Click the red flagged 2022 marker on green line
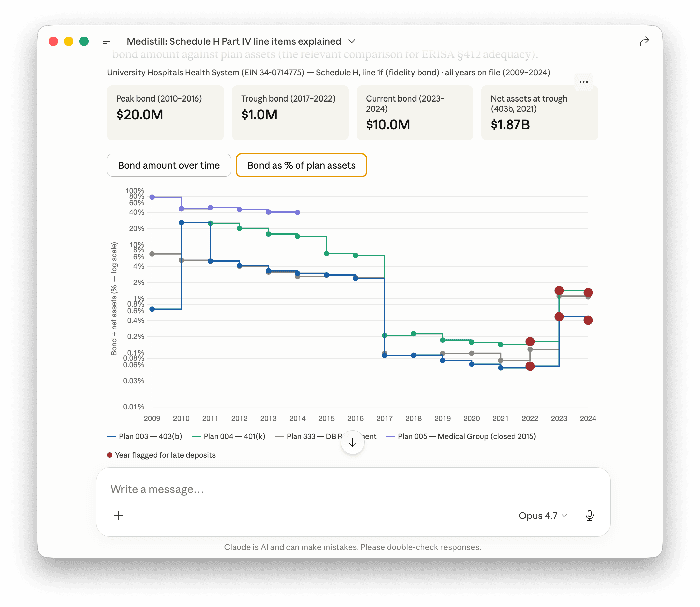Viewport: 700px width, 607px height. (x=530, y=341)
